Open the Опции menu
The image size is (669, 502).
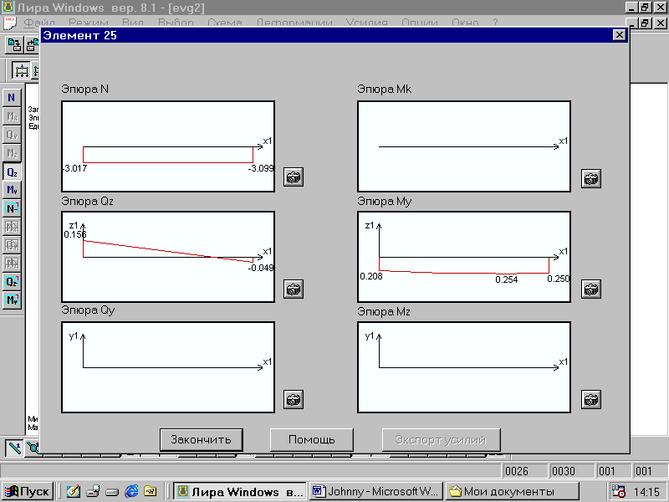point(419,22)
